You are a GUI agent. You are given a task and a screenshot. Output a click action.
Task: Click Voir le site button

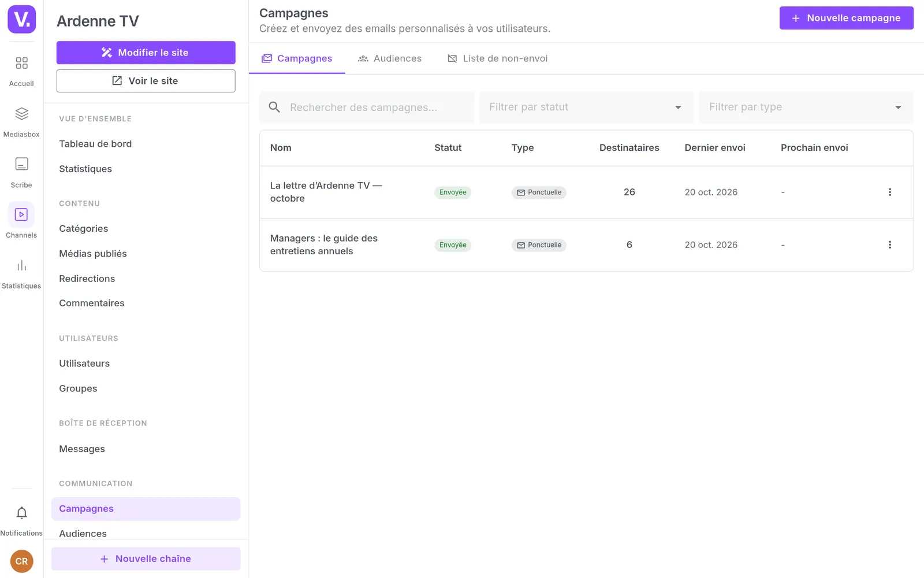pos(146,81)
